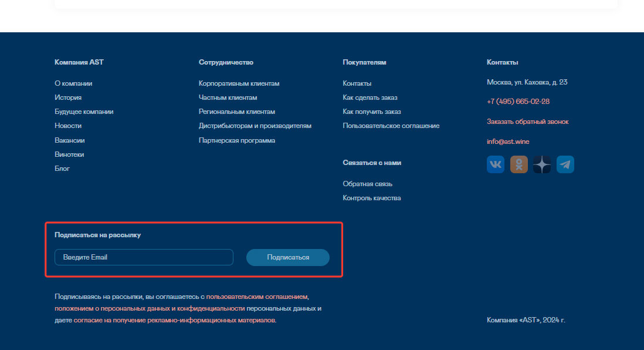Click the phone number +7 (495) 665-02-28
The width and height of the screenshot is (644, 350).
pyautogui.click(x=518, y=101)
